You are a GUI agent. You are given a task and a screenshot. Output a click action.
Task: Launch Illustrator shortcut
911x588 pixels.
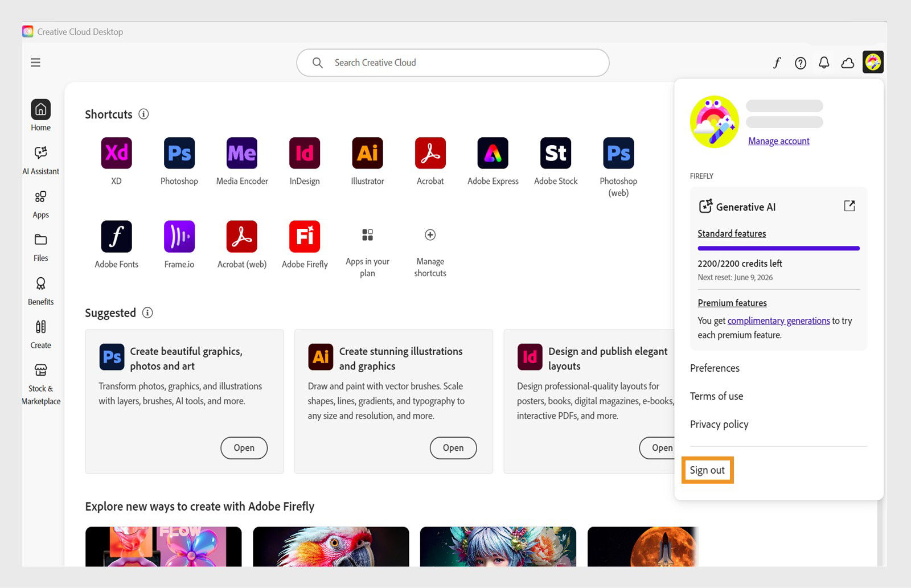pos(367,153)
